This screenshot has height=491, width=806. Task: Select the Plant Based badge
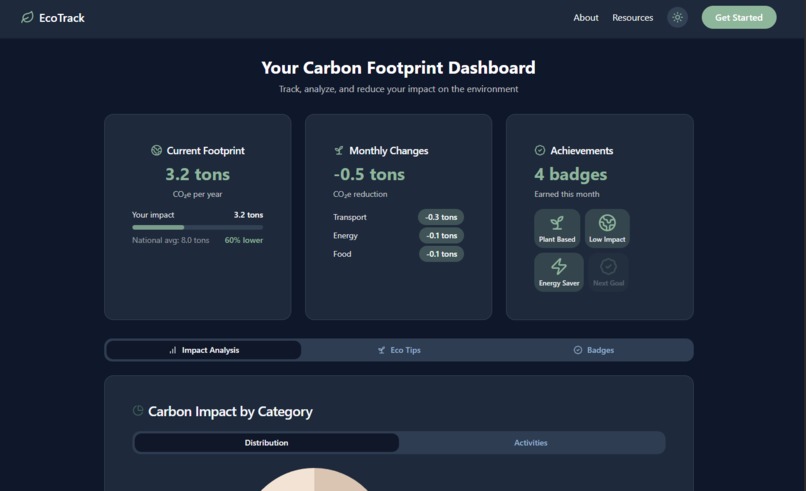[x=557, y=228]
